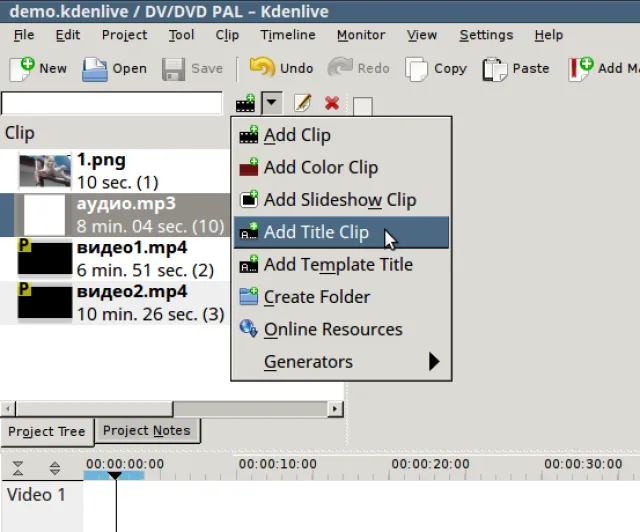Click the timeline collapse tracks icon
Screen dimensions: 640x532
tap(18, 468)
